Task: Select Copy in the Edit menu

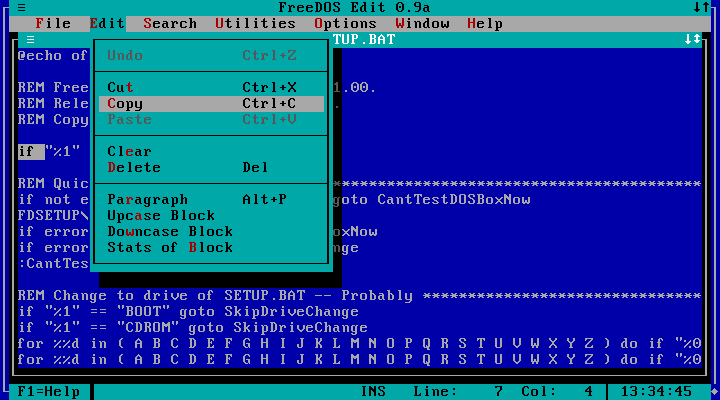Action: pyautogui.click(x=211, y=103)
